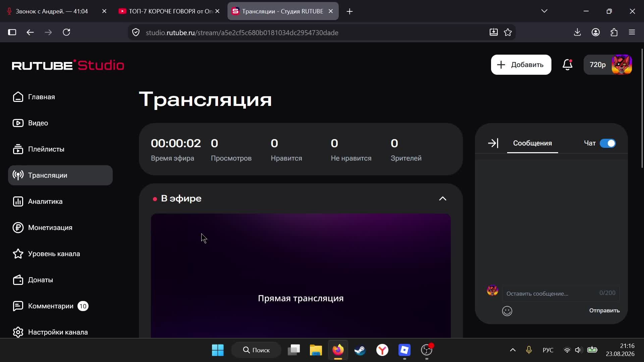Open the browser downloads icon

point(577,33)
